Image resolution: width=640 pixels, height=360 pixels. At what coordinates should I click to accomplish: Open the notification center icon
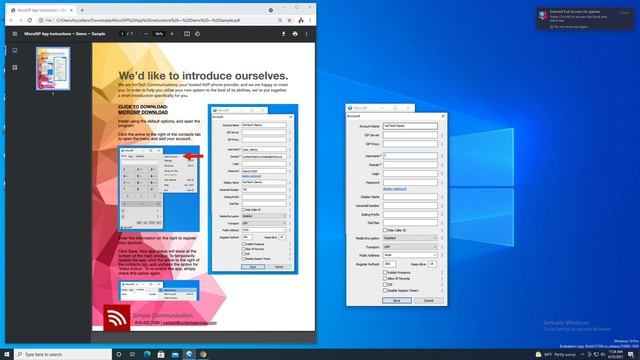tap(631, 354)
